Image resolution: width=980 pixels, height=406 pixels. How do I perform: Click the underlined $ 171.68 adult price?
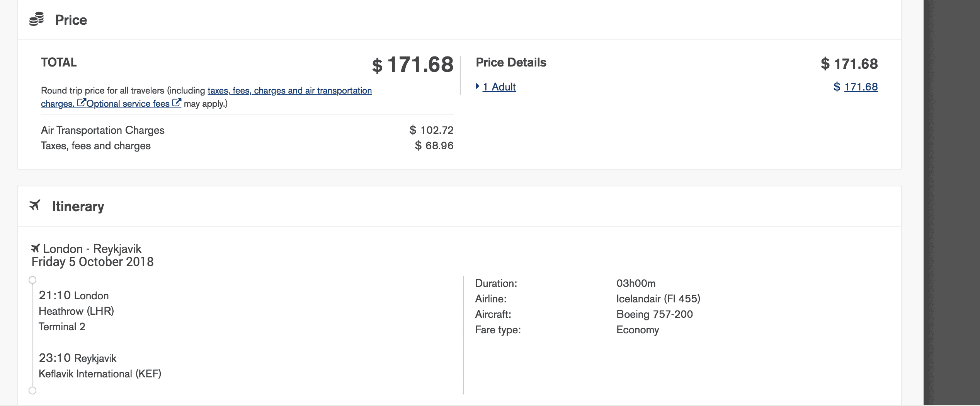click(x=861, y=87)
